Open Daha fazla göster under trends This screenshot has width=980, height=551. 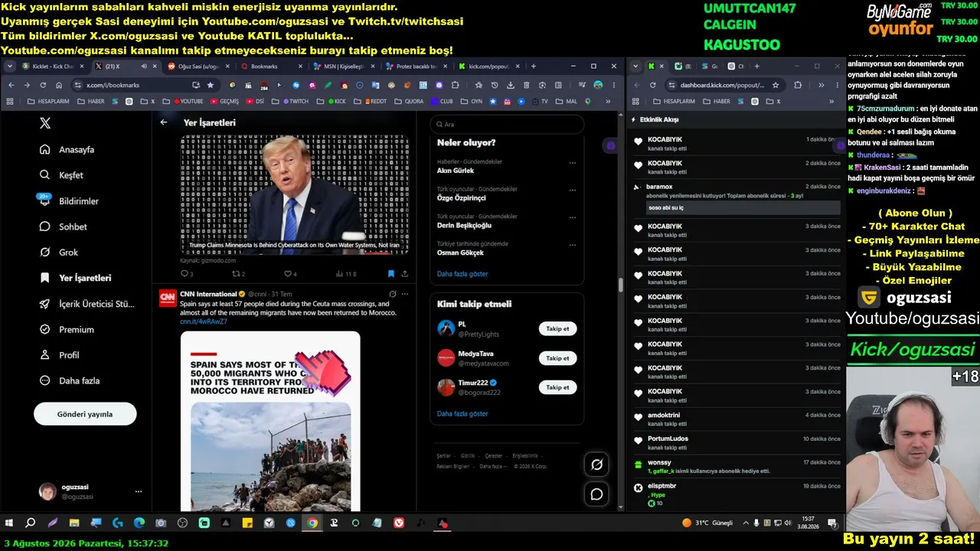[462, 273]
